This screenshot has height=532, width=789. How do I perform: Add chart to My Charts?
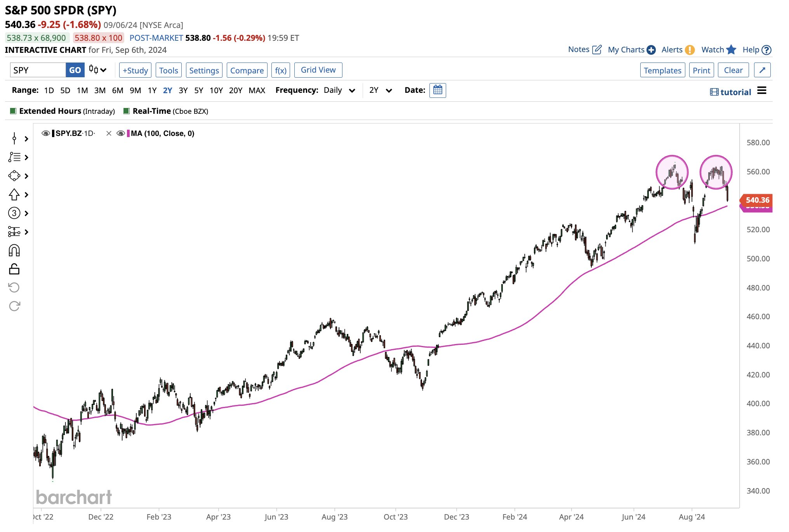(x=632, y=50)
